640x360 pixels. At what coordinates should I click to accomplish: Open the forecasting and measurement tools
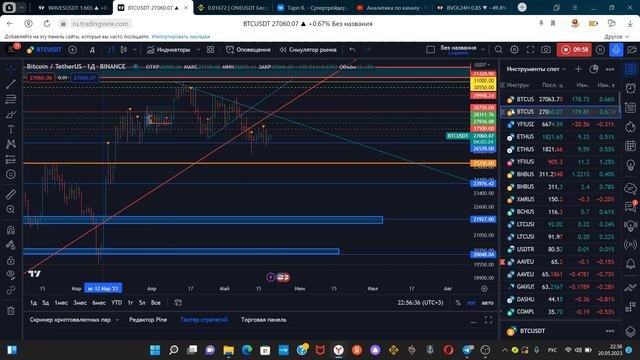click(11, 159)
